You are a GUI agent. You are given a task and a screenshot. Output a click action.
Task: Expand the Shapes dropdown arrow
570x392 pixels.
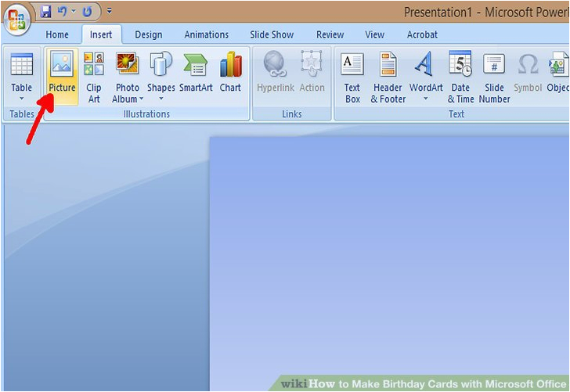click(161, 99)
